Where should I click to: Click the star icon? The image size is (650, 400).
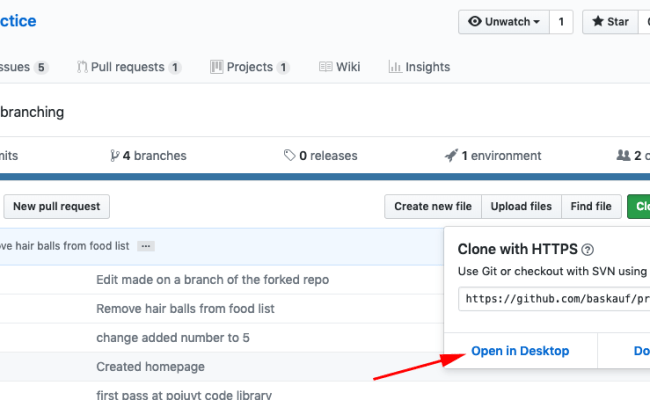(x=597, y=21)
